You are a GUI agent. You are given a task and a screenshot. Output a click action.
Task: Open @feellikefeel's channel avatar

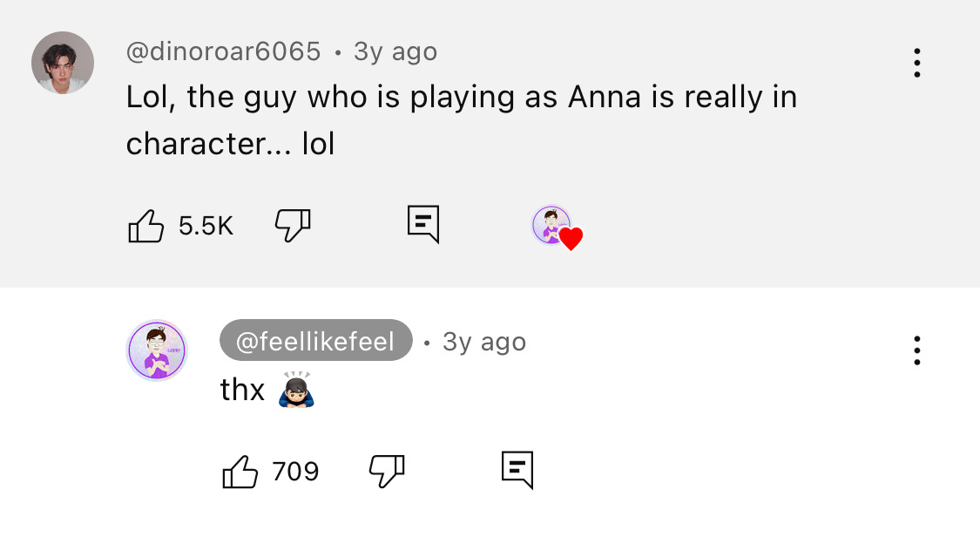[x=158, y=350]
